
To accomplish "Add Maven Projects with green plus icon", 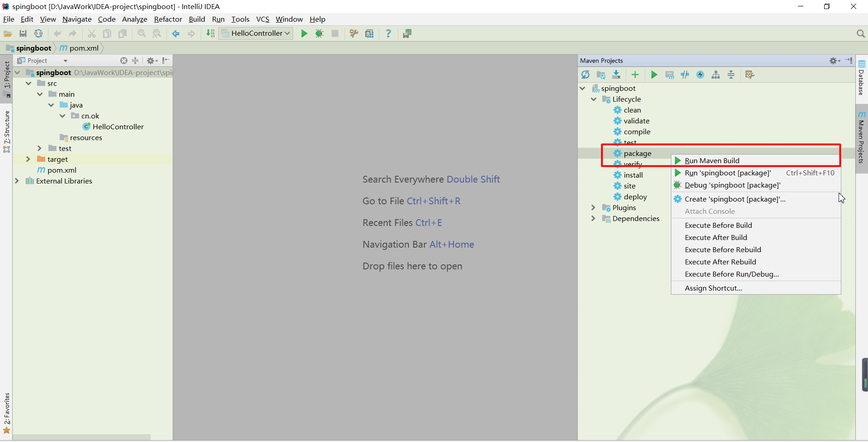I will coord(635,75).
